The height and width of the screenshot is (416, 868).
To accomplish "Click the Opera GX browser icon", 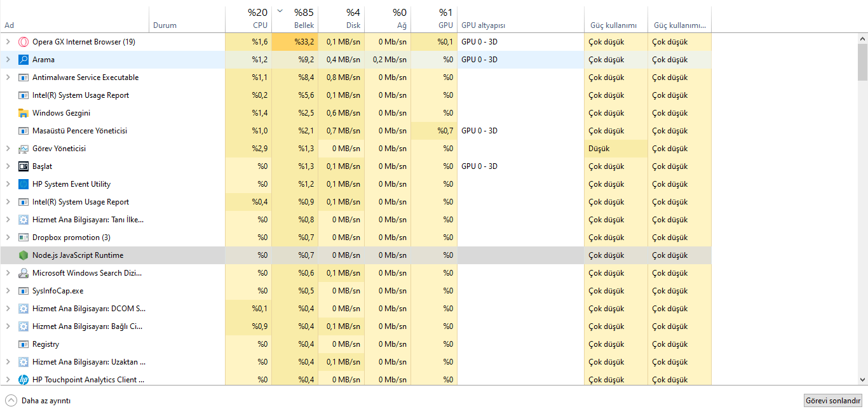I will [x=24, y=42].
